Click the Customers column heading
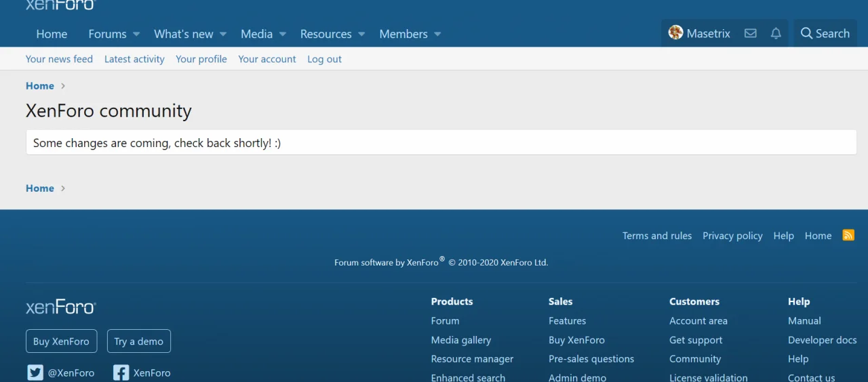 coord(694,301)
